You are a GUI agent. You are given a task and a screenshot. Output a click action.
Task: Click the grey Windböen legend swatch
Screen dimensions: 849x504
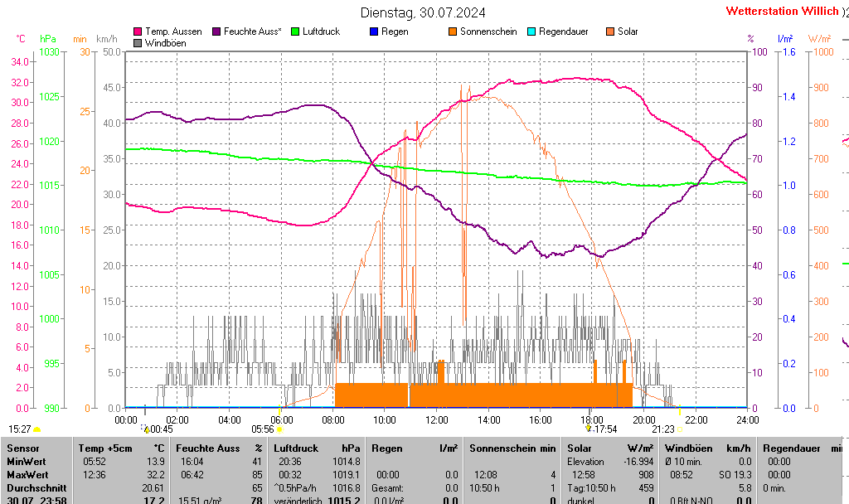[138, 43]
